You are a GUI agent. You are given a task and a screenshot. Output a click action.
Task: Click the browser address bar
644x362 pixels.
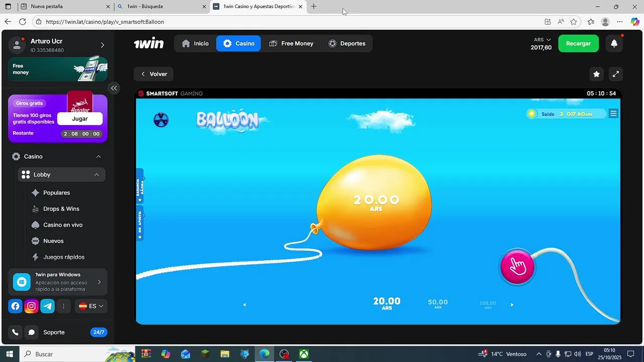coord(287,22)
